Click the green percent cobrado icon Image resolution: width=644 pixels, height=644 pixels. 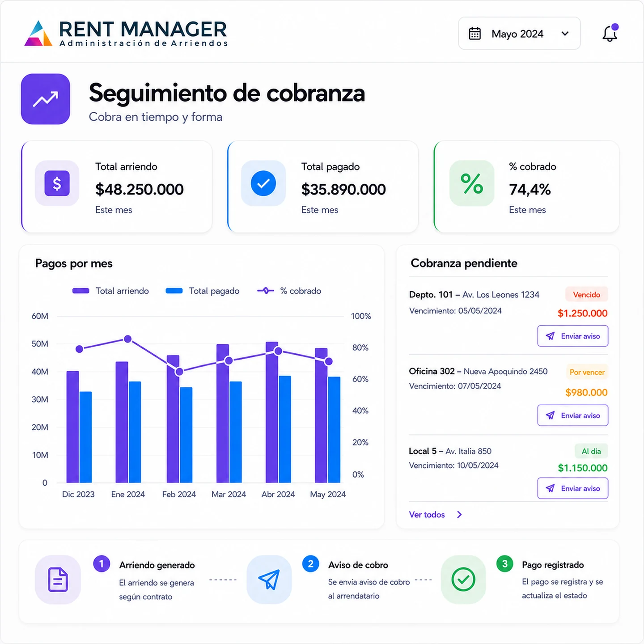point(472,183)
